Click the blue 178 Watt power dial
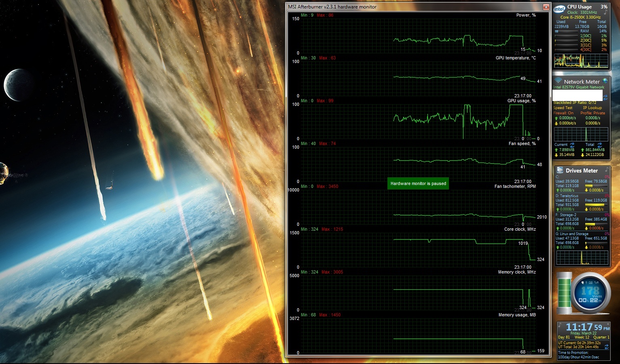 (x=590, y=293)
